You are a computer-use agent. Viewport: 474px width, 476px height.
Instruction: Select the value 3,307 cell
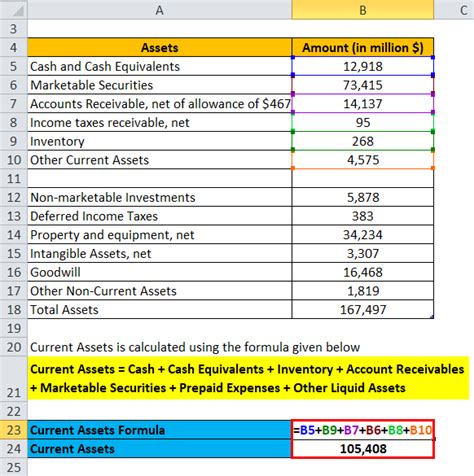click(363, 253)
